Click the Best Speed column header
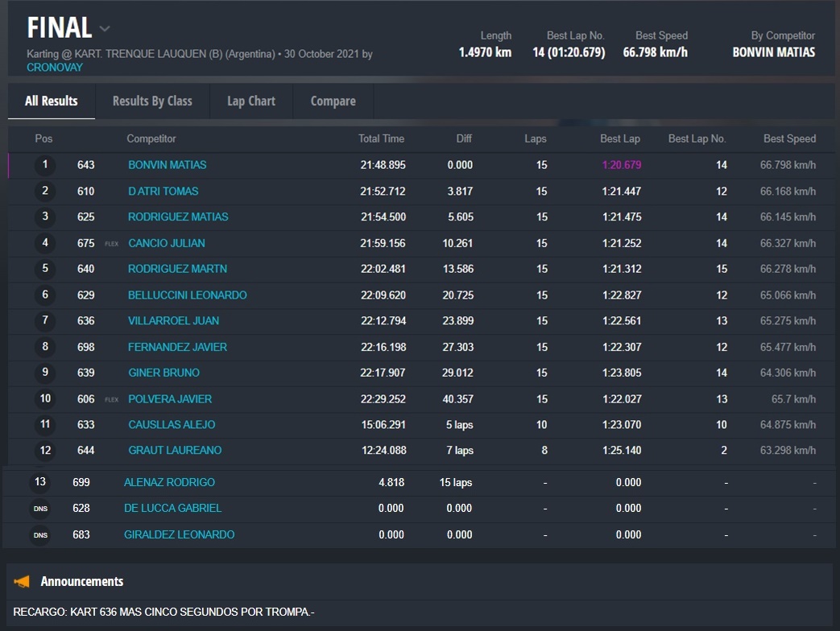This screenshot has height=631, width=840. pos(788,139)
